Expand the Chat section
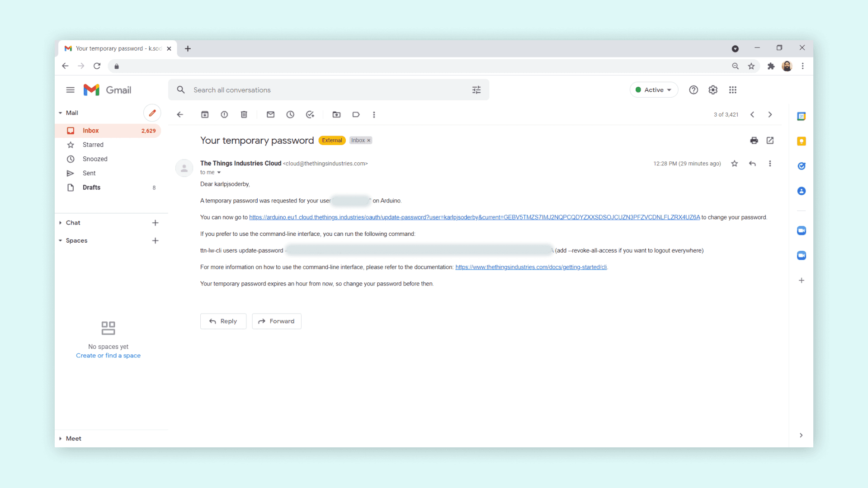 click(61, 223)
